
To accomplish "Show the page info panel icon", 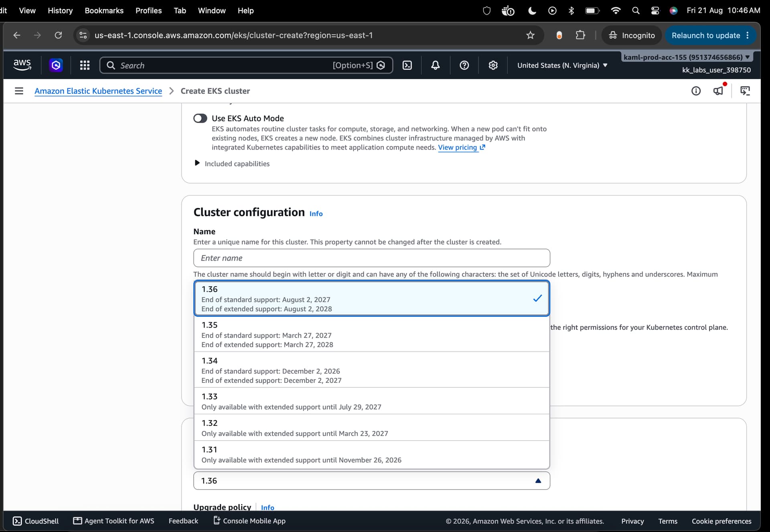I will pos(696,91).
